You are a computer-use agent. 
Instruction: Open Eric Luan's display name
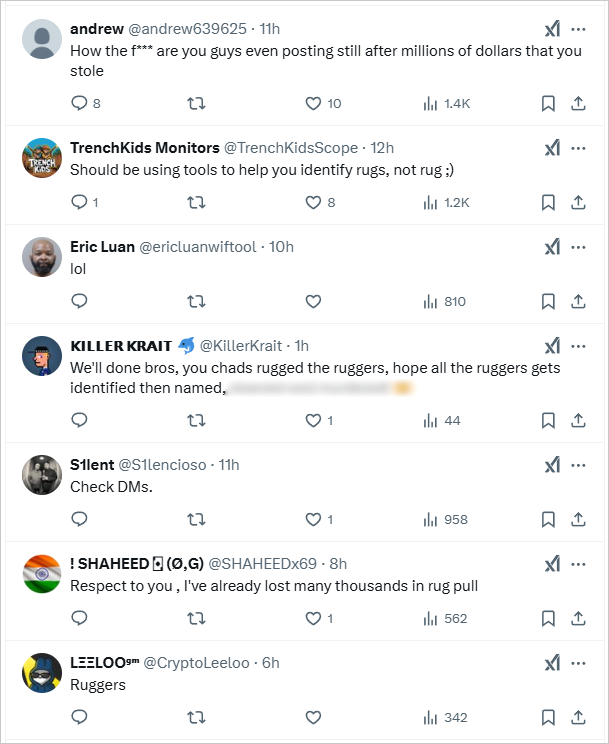[x=103, y=247]
